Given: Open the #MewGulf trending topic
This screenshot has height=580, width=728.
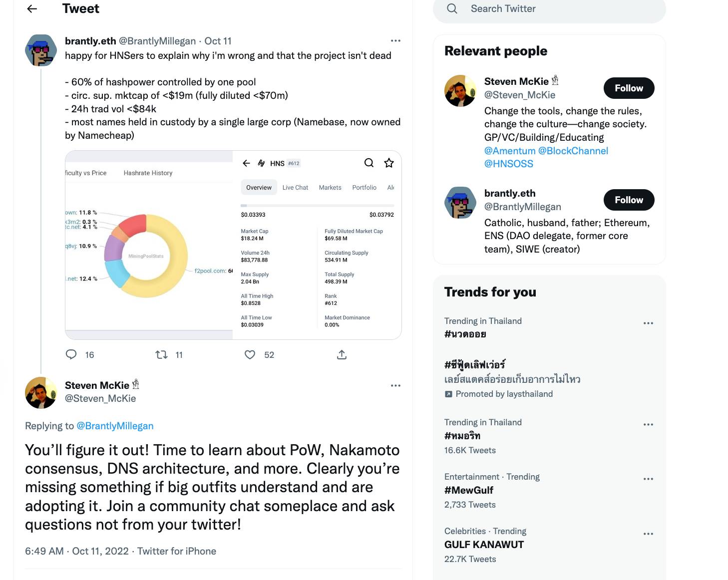Looking at the screenshot, I should (469, 490).
